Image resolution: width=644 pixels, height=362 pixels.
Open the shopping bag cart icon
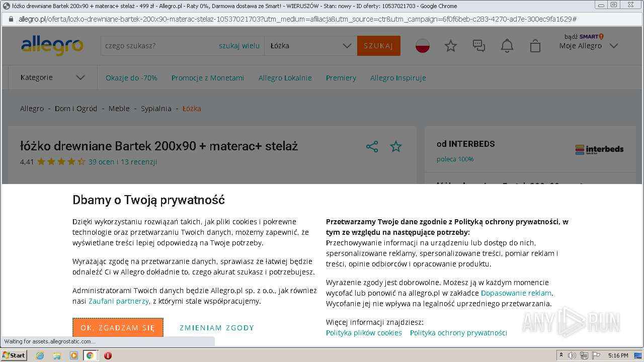tap(535, 46)
